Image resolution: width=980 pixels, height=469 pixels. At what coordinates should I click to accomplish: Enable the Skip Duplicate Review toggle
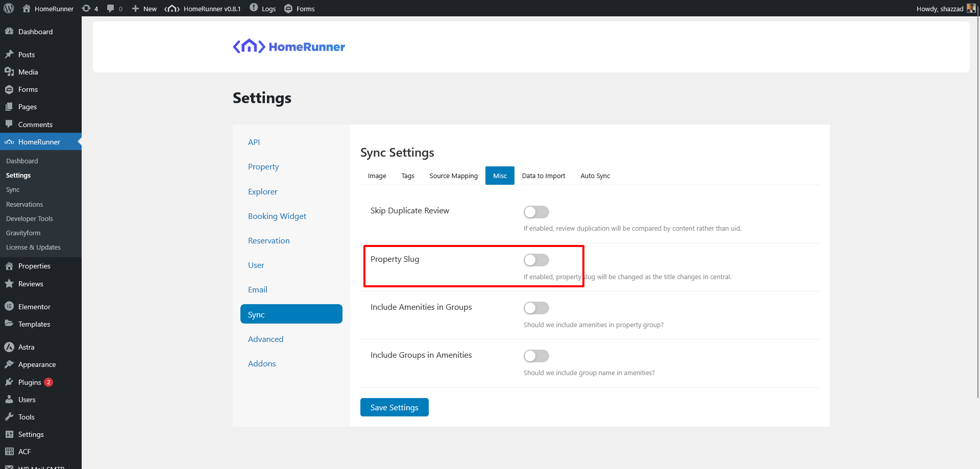tap(536, 212)
